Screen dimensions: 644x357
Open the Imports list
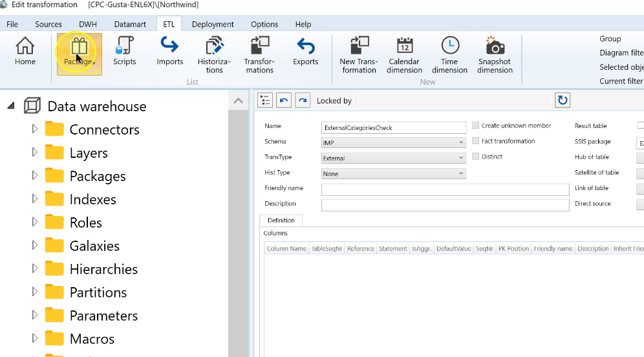tap(169, 51)
